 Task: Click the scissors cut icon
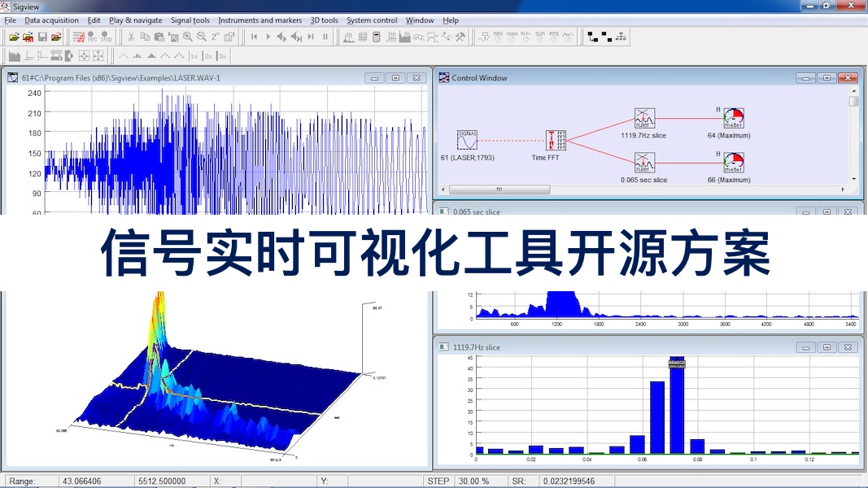131,37
